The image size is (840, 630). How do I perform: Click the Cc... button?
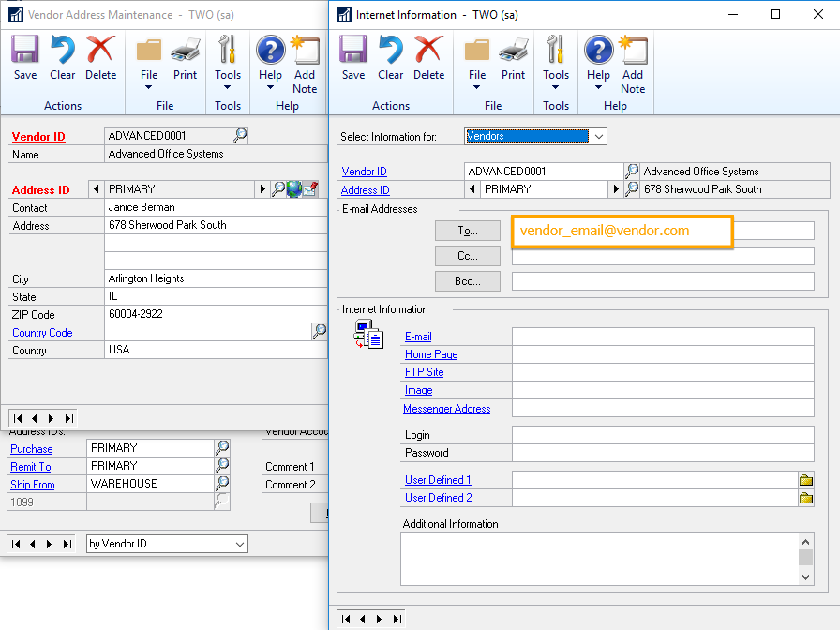click(468, 256)
